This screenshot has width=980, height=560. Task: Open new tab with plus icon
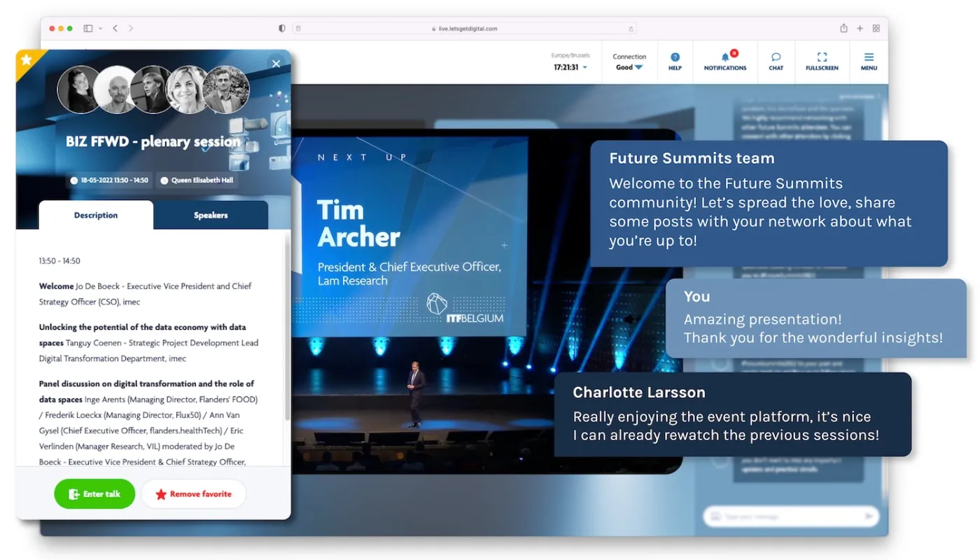(x=860, y=29)
